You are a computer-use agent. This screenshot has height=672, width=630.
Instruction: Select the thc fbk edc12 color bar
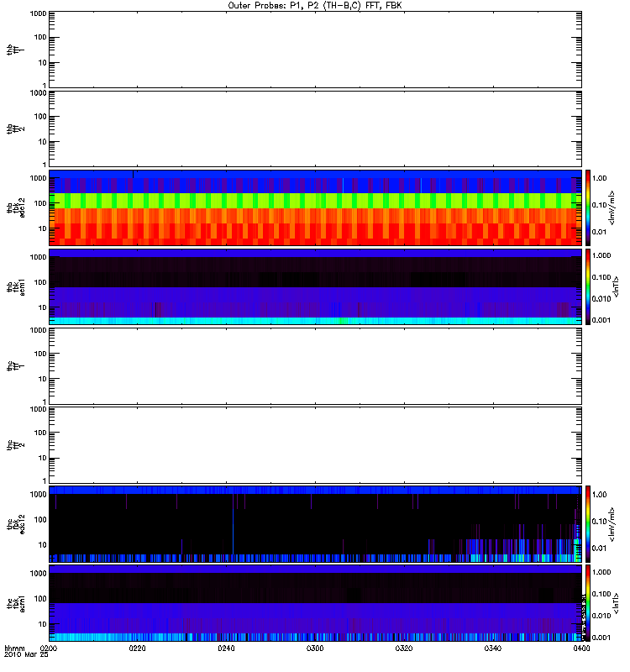pyautogui.click(x=588, y=523)
